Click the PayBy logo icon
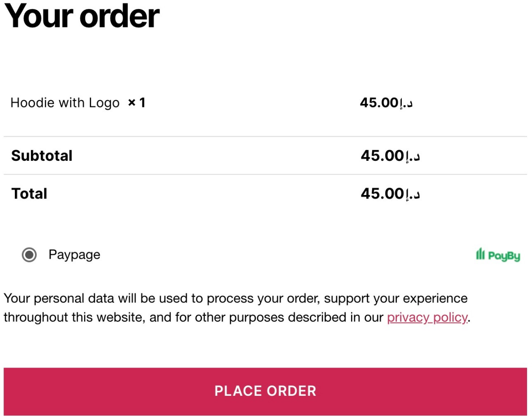The height and width of the screenshot is (416, 532). 498,255
